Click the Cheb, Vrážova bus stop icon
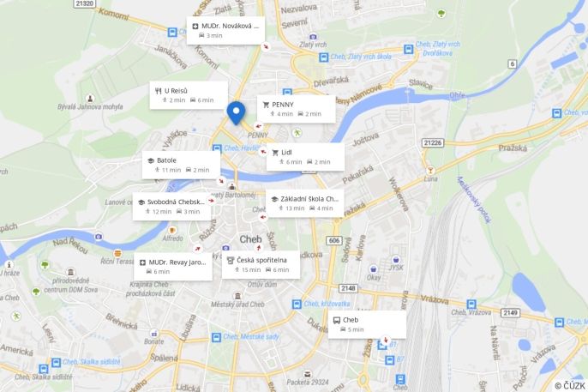588x392 pixels. click(471, 305)
